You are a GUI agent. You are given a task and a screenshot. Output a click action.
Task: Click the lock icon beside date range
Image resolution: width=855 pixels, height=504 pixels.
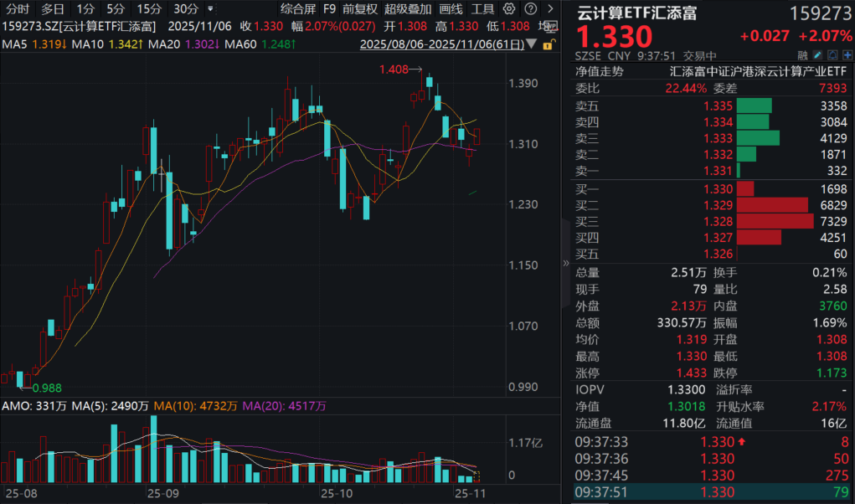coord(549,43)
